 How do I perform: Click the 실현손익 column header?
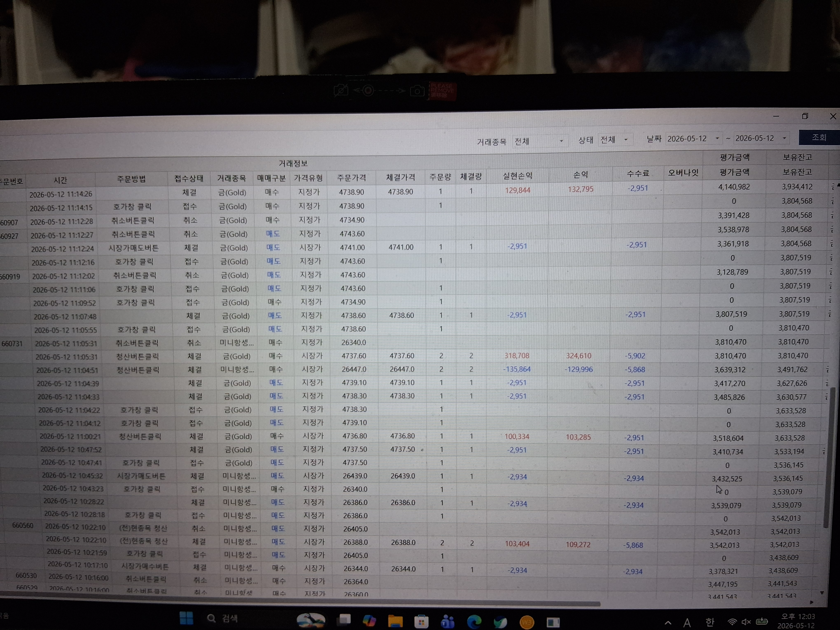tap(518, 175)
